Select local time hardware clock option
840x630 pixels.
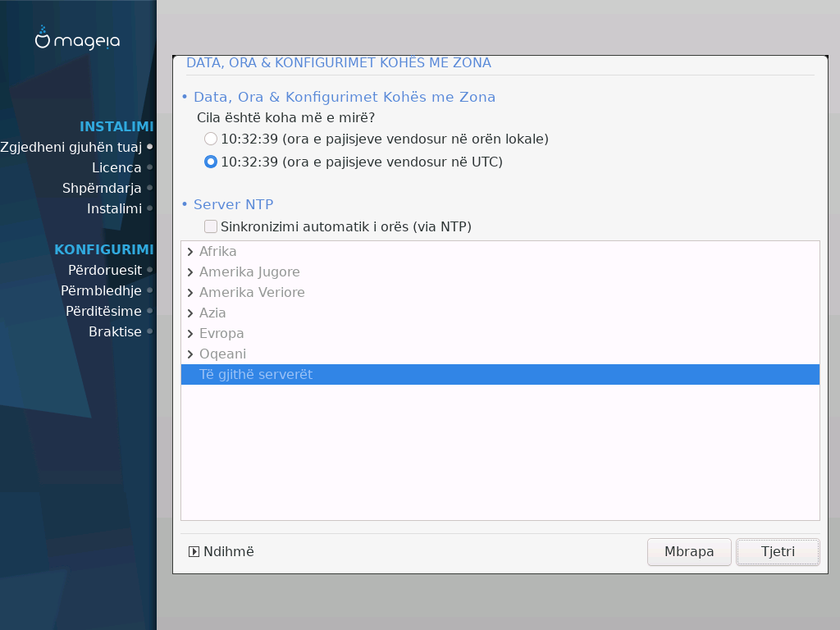point(211,139)
